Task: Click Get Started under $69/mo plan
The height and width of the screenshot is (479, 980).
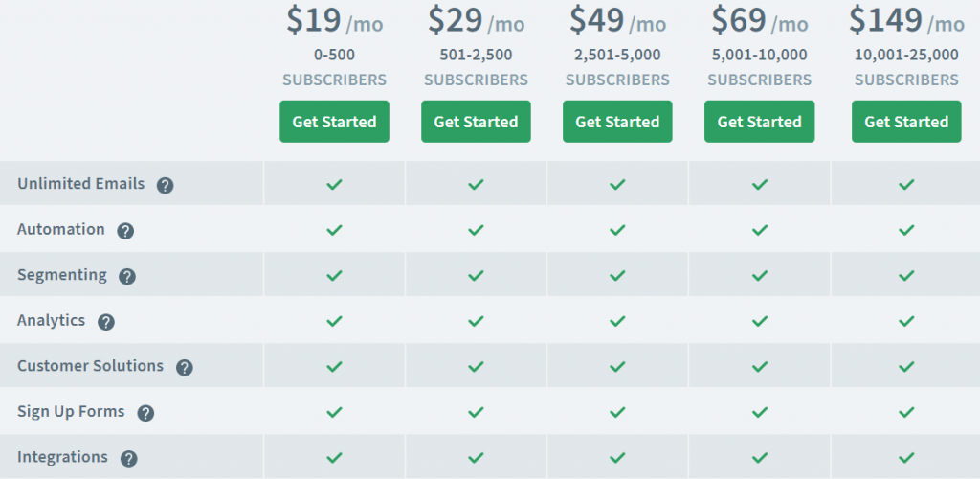Action: pos(759,122)
